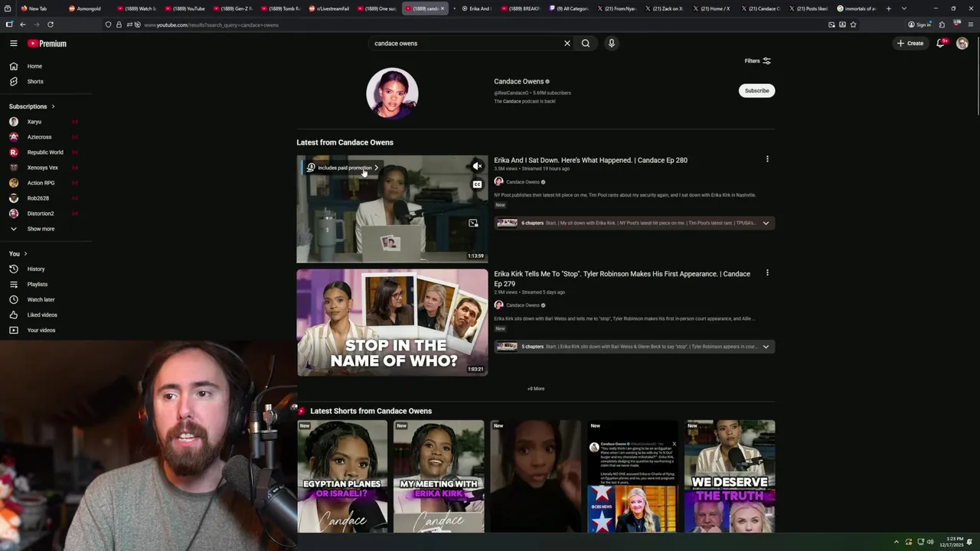Clear the search box with the X icon

pyautogui.click(x=567, y=44)
